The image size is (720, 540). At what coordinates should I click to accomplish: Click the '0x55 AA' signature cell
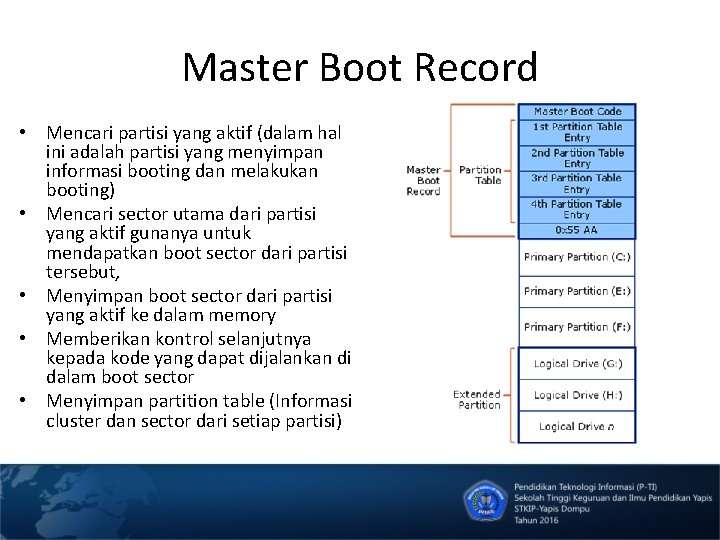(x=577, y=231)
